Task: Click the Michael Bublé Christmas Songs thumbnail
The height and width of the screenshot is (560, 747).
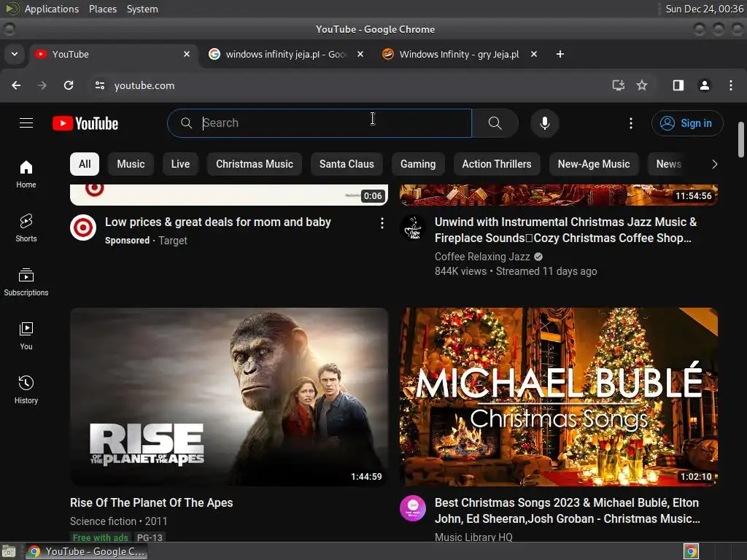Action: pyautogui.click(x=559, y=397)
